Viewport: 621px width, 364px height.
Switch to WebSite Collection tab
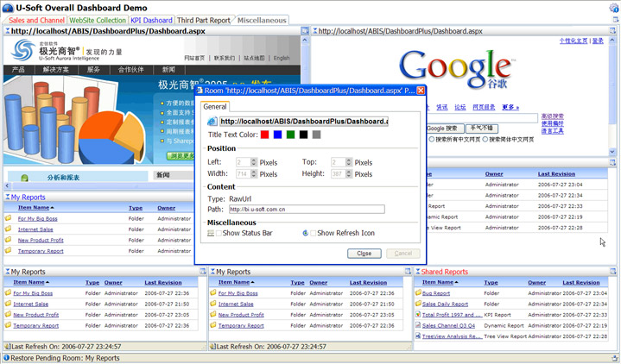(98, 20)
